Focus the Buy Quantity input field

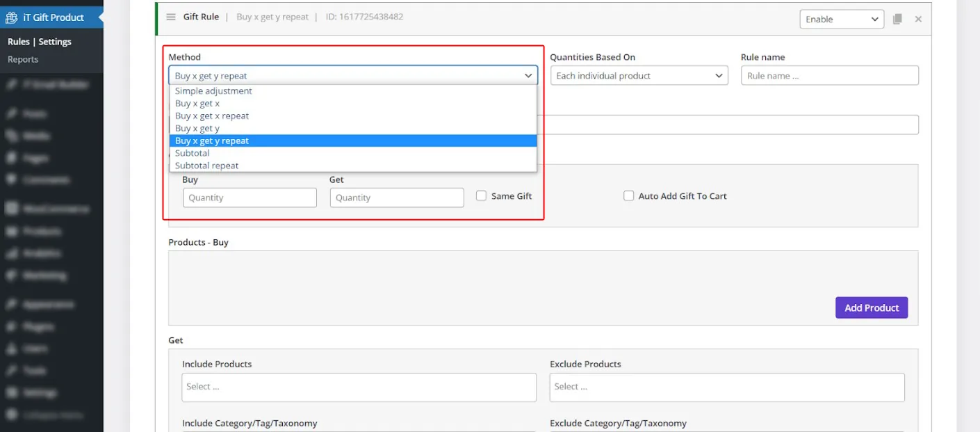(x=250, y=198)
